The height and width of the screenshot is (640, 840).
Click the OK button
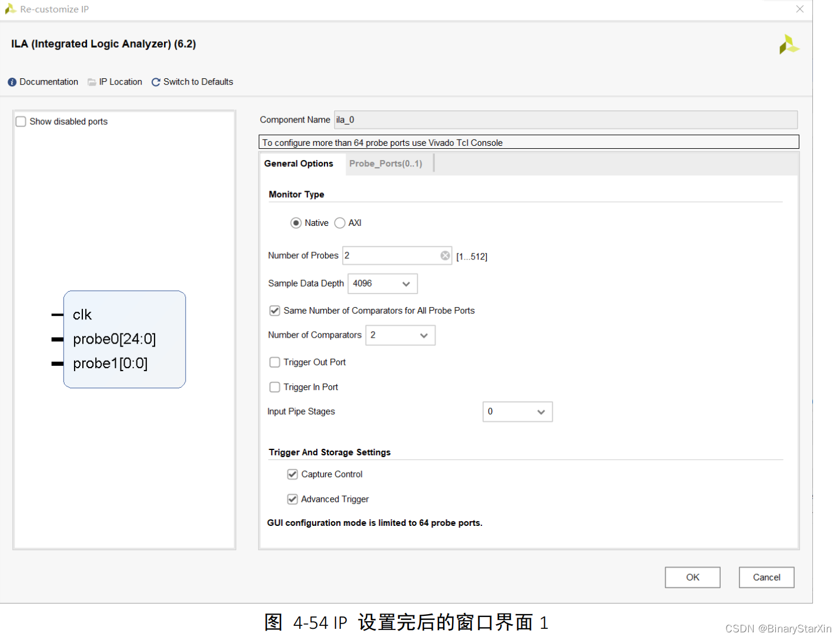point(692,577)
